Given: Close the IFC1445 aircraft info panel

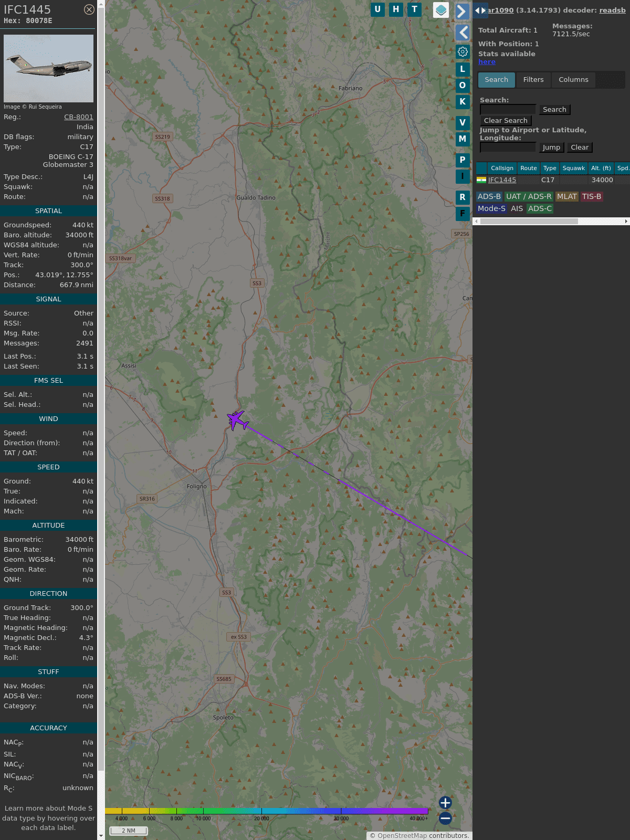Looking at the screenshot, I should pos(89,9).
